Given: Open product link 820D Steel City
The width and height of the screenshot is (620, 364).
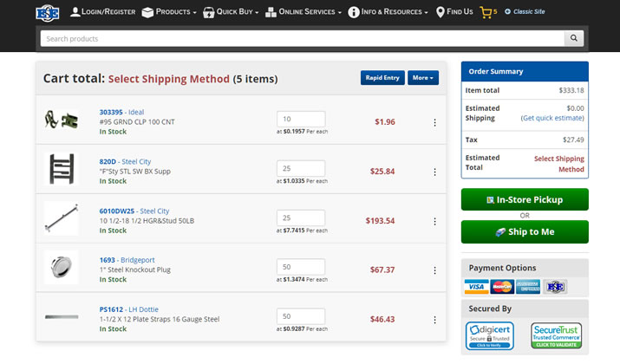Looking at the screenshot, I should 125,162.
